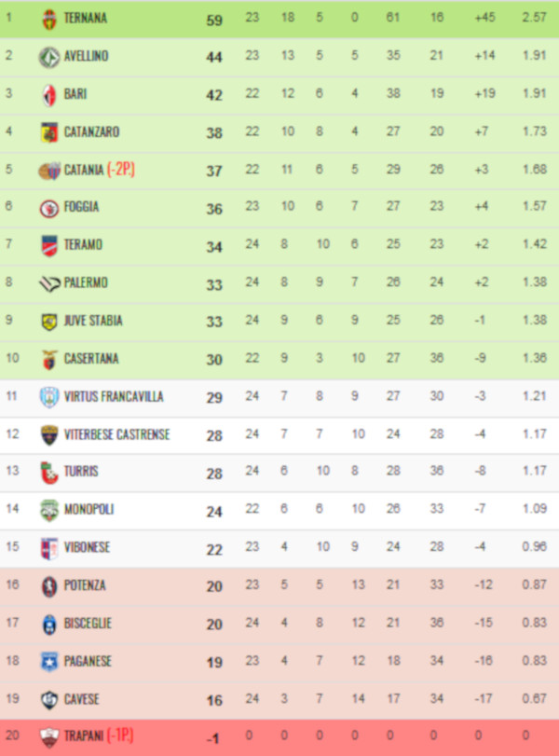559x756 pixels.
Task: Click the Virtus Francavilla crest
Action: click(49, 397)
